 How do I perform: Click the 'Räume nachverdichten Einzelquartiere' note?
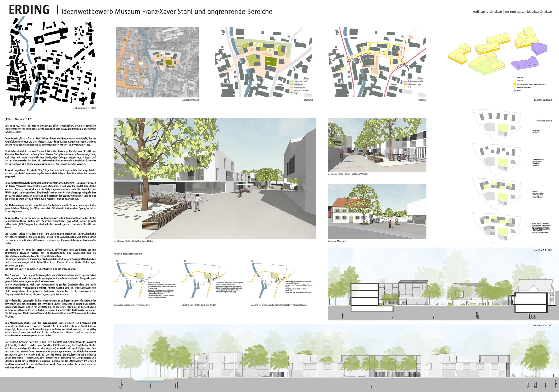(538, 194)
